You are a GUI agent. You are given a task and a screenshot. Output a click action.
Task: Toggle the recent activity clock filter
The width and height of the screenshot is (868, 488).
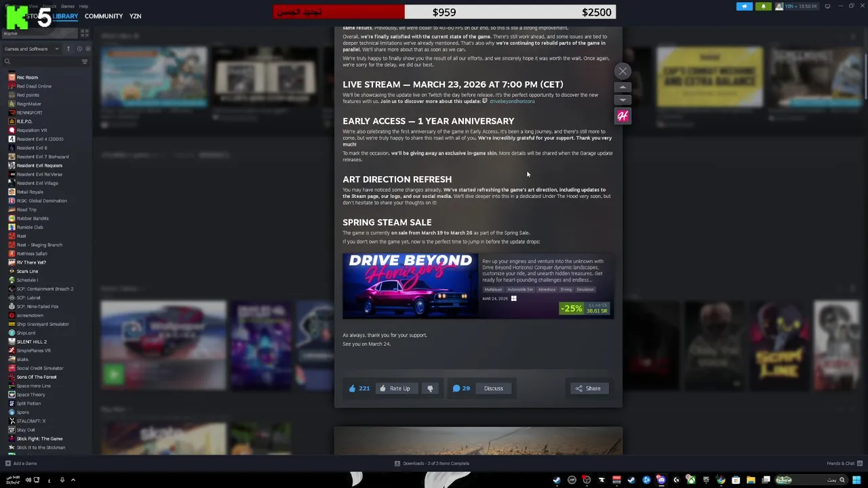[79, 49]
